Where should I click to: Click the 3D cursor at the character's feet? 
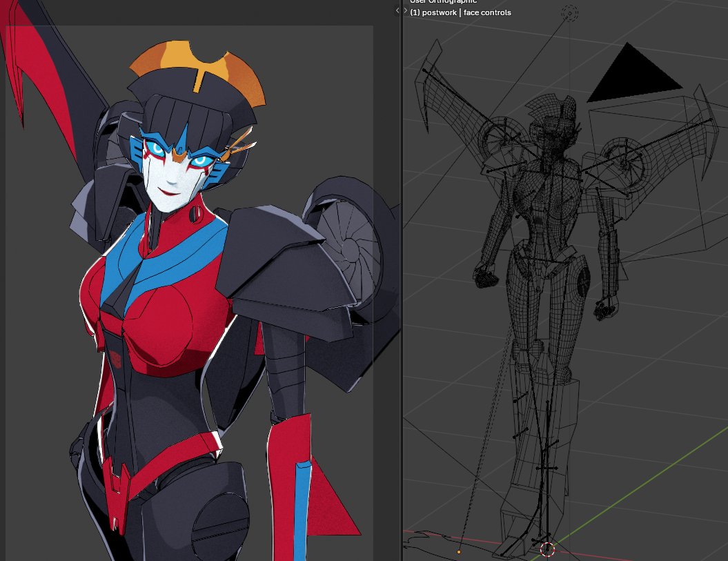(x=547, y=549)
